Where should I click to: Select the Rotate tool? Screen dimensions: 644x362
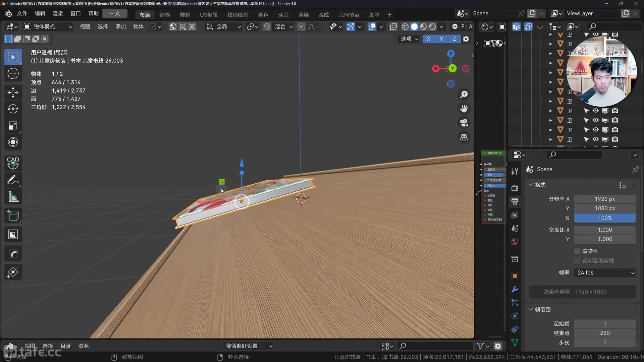(x=13, y=109)
